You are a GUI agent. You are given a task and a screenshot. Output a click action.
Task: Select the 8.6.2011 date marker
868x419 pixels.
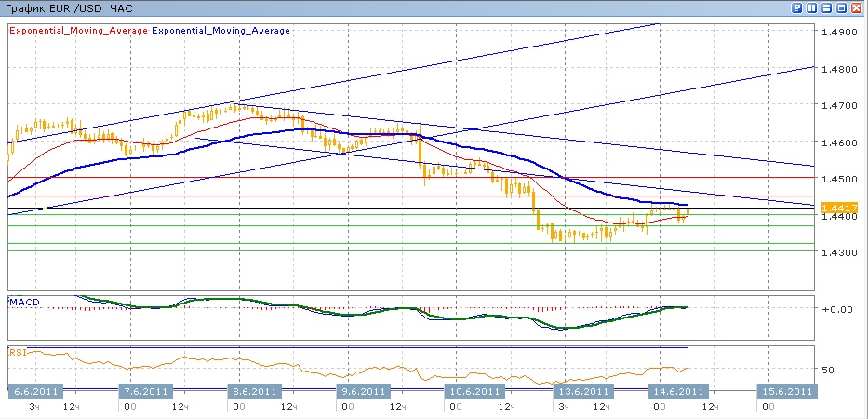click(x=255, y=391)
